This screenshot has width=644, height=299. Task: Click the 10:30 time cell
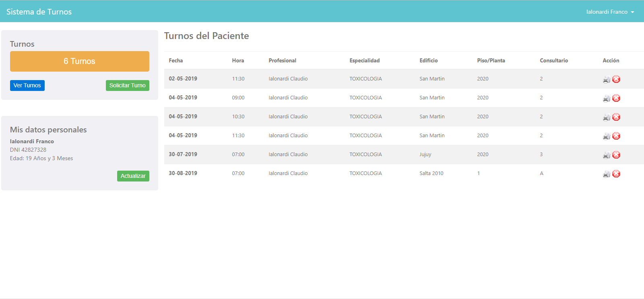click(238, 116)
